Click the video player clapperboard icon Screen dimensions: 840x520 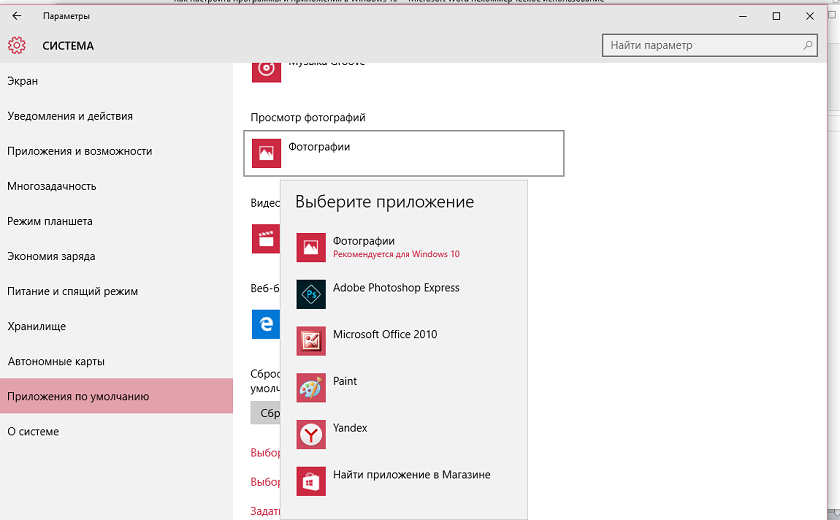pyautogui.click(x=266, y=238)
